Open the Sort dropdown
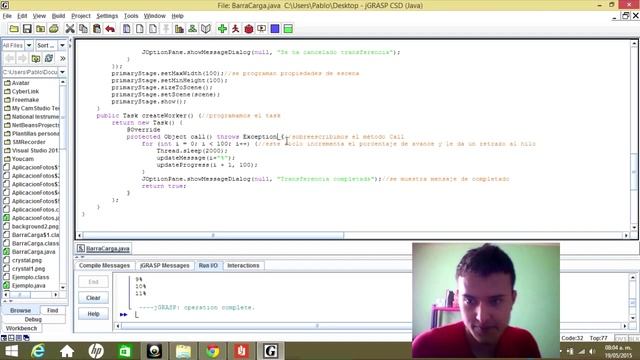Screen dimensions: 640x360 pos(62,45)
